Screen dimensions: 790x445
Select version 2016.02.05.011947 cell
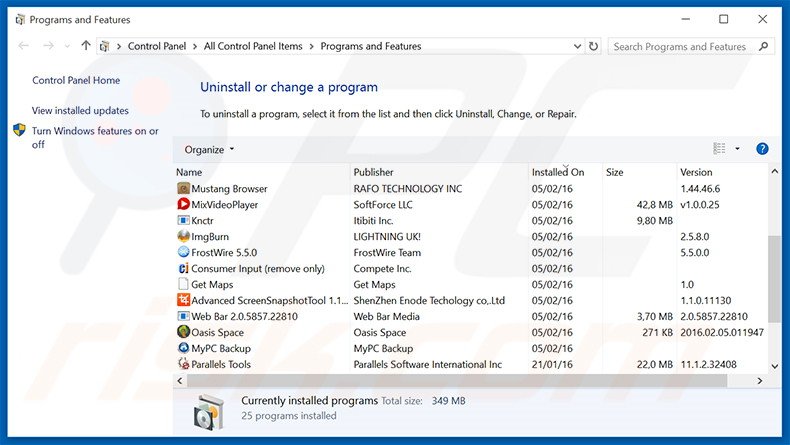click(x=722, y=333)
